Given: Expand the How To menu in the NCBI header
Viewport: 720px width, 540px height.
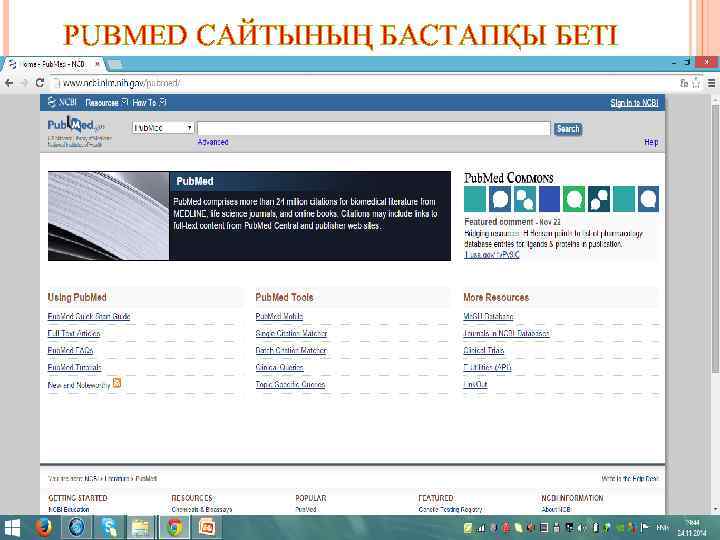Looking at the screenshot, I should click(149, 102).
